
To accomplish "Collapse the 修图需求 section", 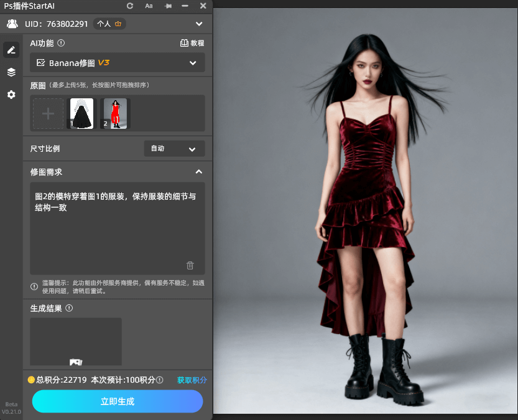I will click(198, 172).
